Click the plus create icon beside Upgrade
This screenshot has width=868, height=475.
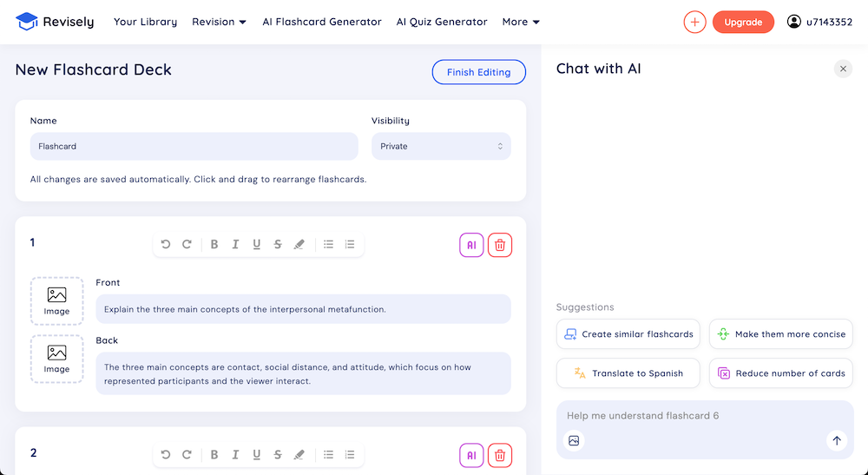pyautogui.click(x=694, y=23)
